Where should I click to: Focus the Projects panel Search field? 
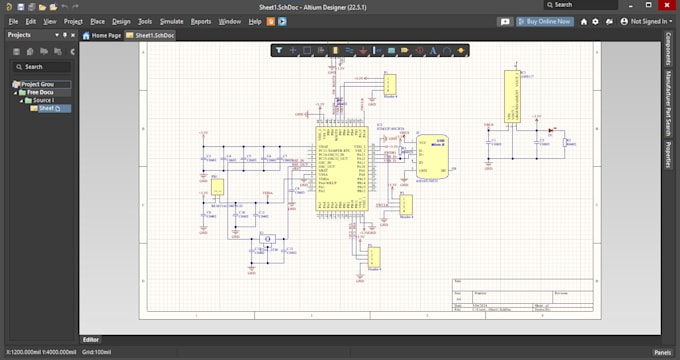click(42, 67)
